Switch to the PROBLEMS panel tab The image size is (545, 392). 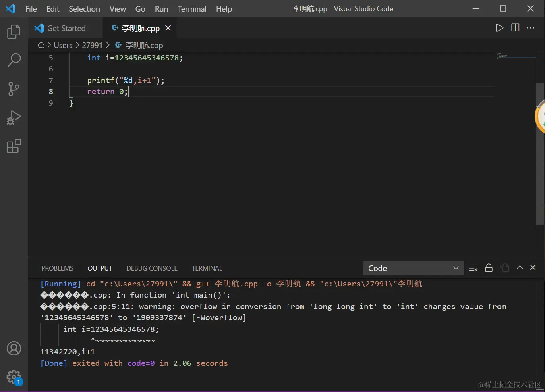pos(57,268)
